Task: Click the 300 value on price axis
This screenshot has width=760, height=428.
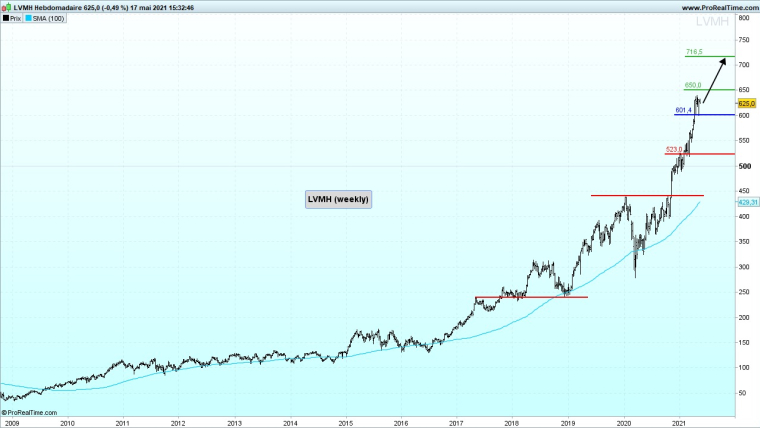Action: [744, 267]
